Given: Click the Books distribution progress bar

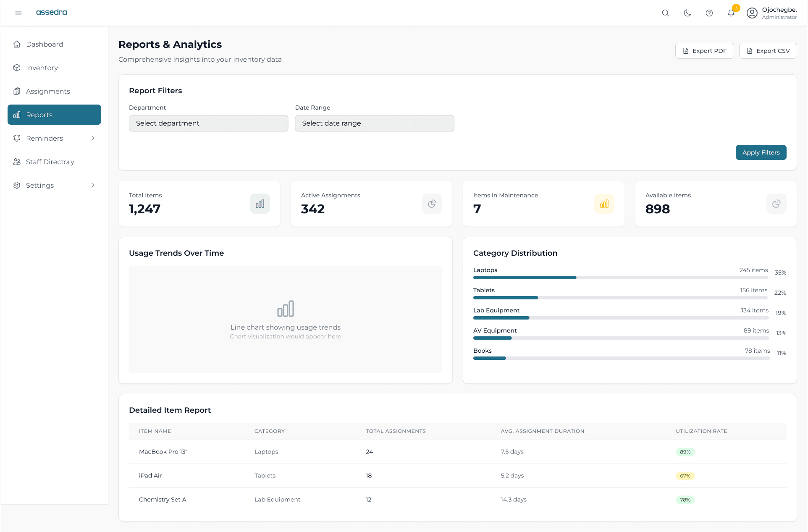Looking at the screenshot, I should pyautogui.click(x=622, y=358).
